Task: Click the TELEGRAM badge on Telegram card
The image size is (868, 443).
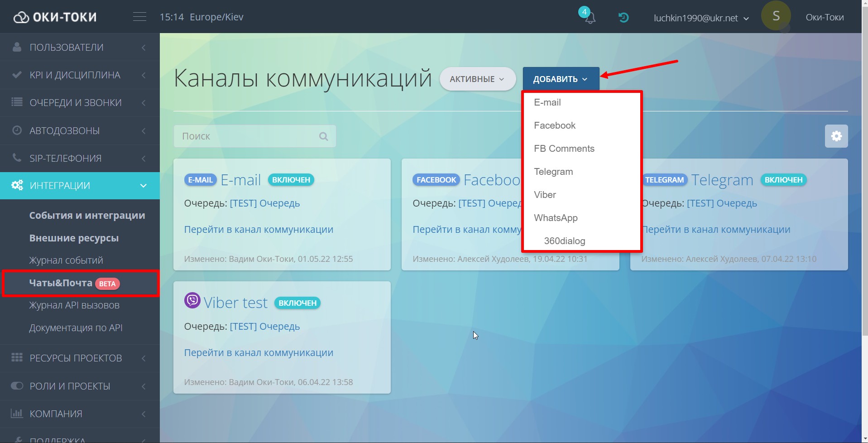Action: pos(664,180)
